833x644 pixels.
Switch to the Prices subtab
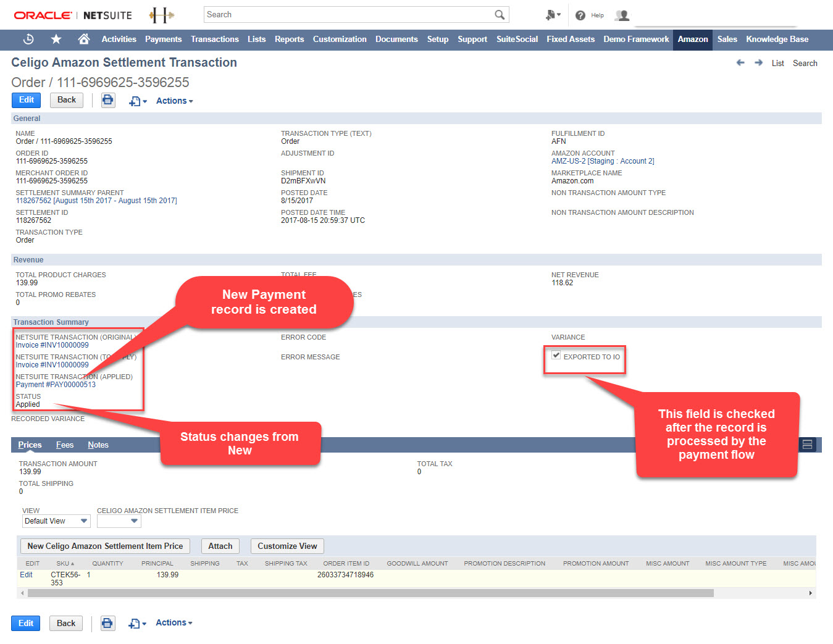coord(30,445)
